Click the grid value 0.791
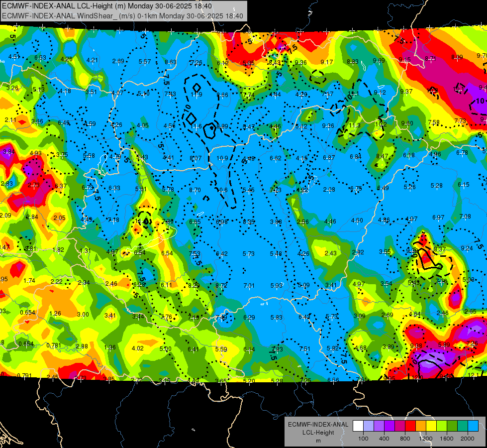The width and height of the screenshot is (487, 448). (x=24, y=375)
